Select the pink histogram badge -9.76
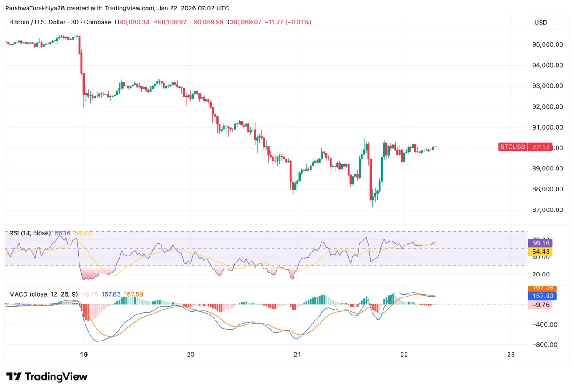 click(541, 305)
